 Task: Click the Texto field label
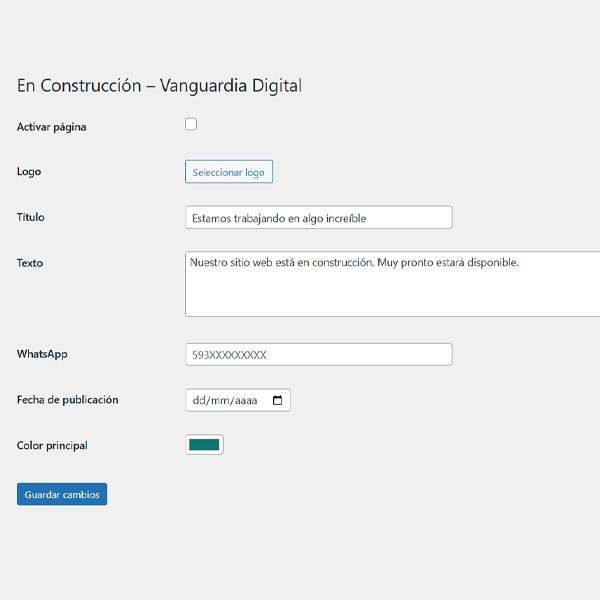pyautogui.click(x=30, y=263)
